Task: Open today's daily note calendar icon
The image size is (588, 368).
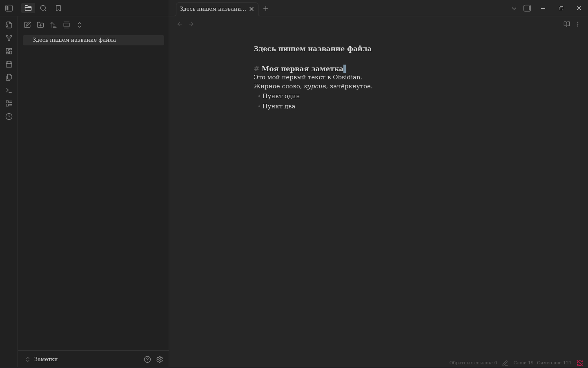Action: 9,64
